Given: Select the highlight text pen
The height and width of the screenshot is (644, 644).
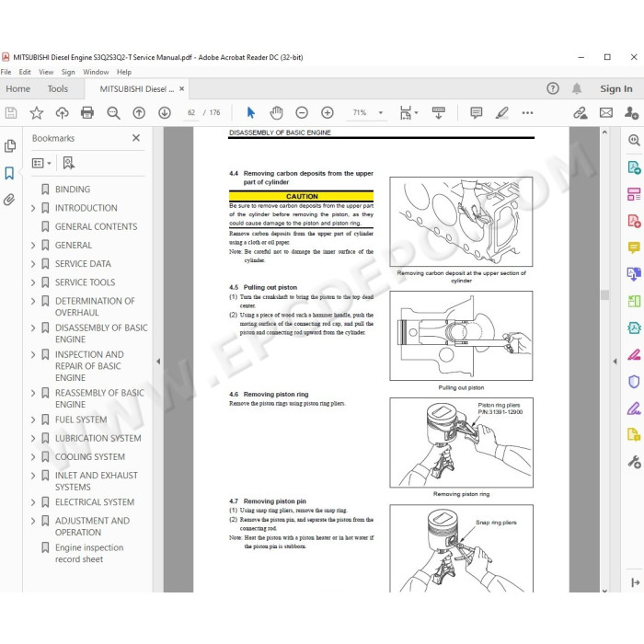Looking at the screenshot, I should (502, 112).
